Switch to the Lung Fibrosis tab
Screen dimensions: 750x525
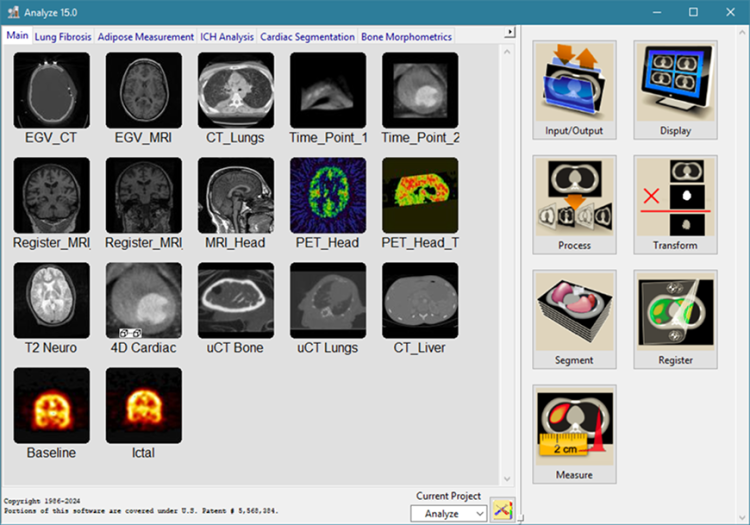(x=63, y=37)
